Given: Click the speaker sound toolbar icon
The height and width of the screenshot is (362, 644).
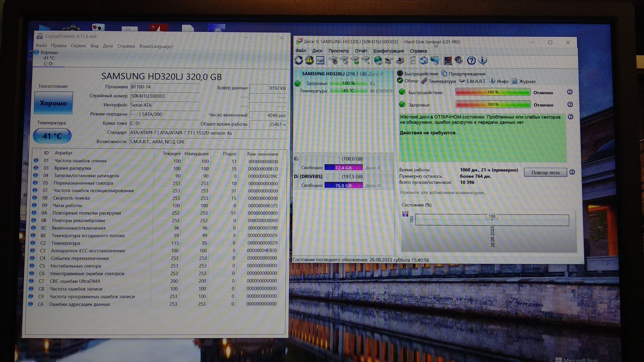Looking at the screenshot, I should 459,60.
